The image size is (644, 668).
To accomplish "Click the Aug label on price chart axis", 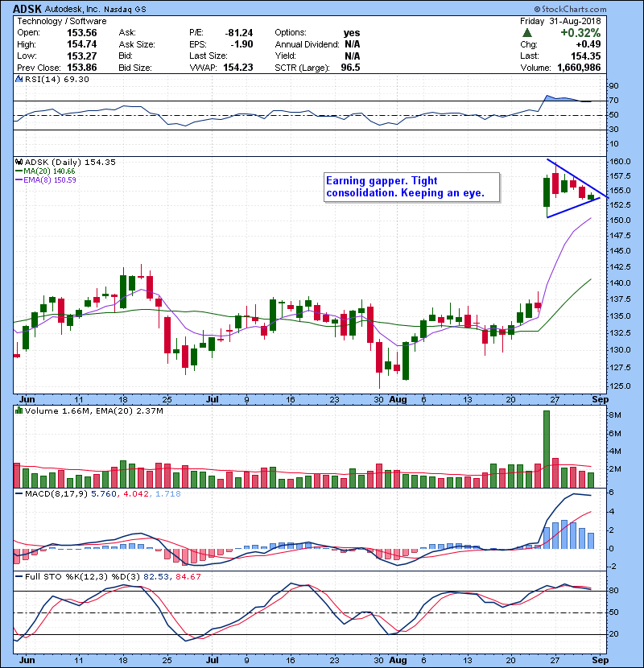I will (398, 399).
